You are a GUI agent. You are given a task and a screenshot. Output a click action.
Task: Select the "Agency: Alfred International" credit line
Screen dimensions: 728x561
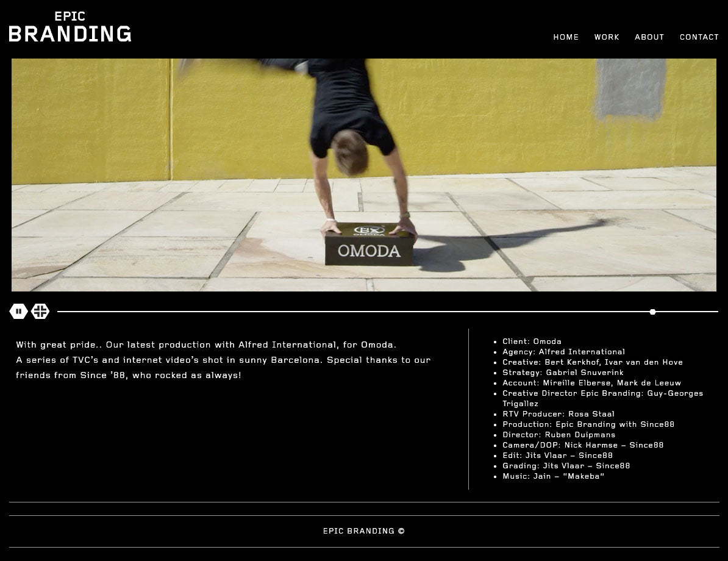point(563,352)
